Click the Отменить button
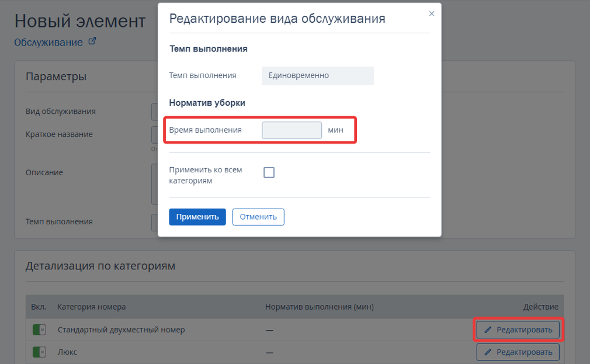Image resolution: width=590 pixels, height=364 pixels. [258, 217]
